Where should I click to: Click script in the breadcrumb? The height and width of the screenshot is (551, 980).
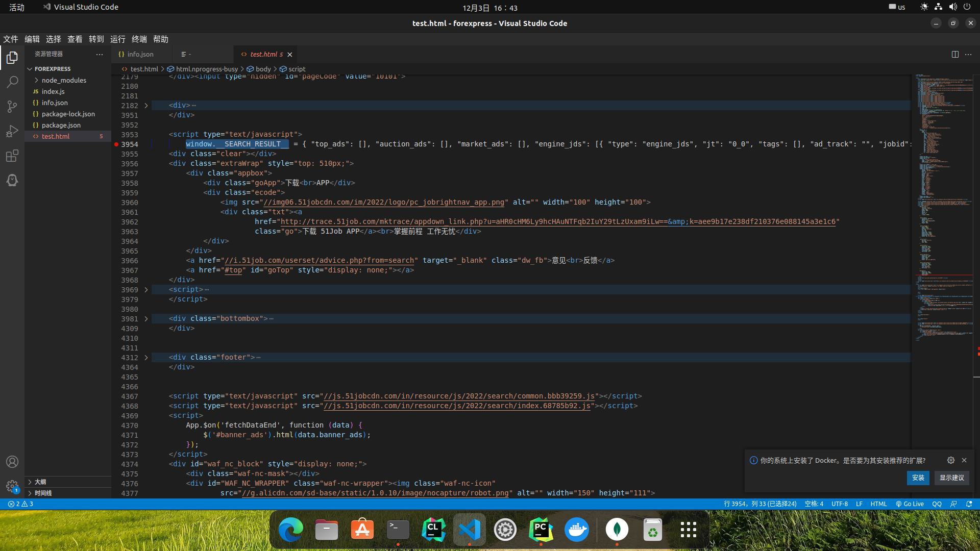[x=292, y=69]
